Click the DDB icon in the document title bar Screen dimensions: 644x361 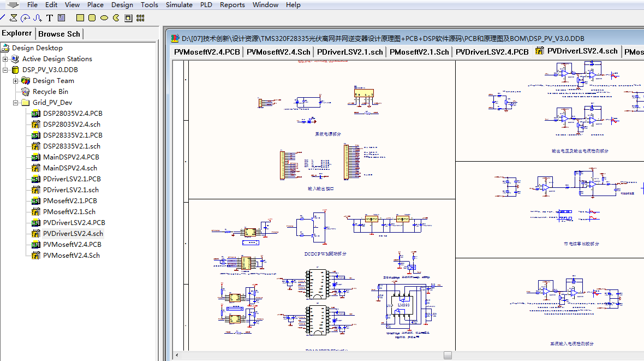click(x=175, y=38)
